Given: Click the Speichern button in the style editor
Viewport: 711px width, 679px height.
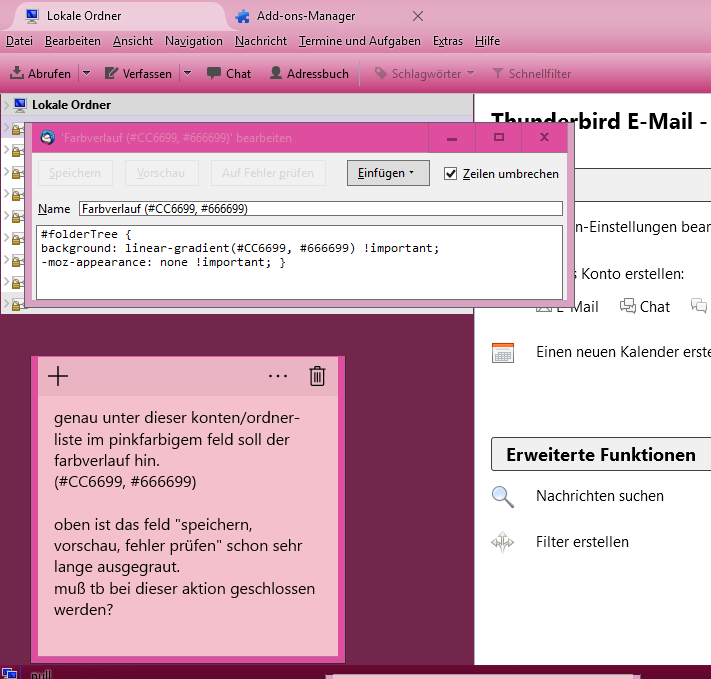Looking at the screenshot, I should pos(75,173).
